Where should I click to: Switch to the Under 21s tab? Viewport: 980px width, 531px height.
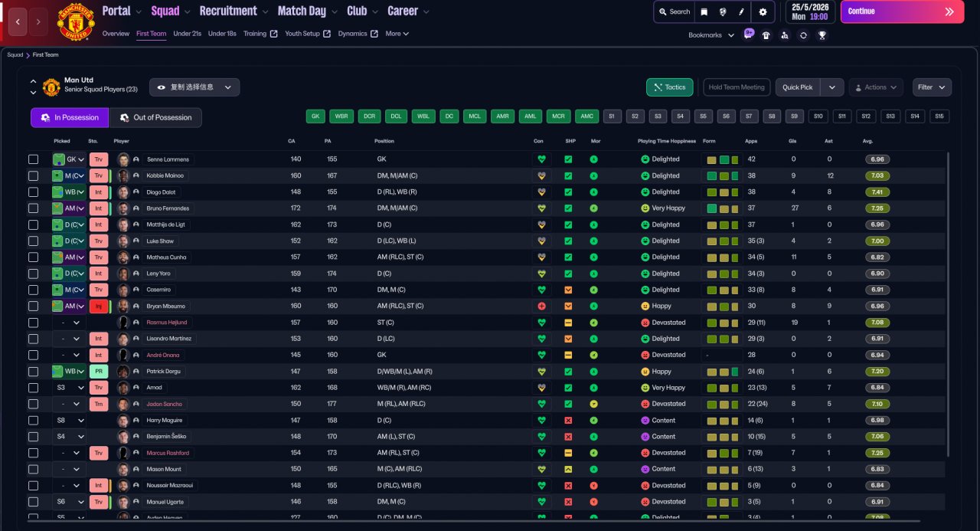pyautogui.click(x=187, y=34)
